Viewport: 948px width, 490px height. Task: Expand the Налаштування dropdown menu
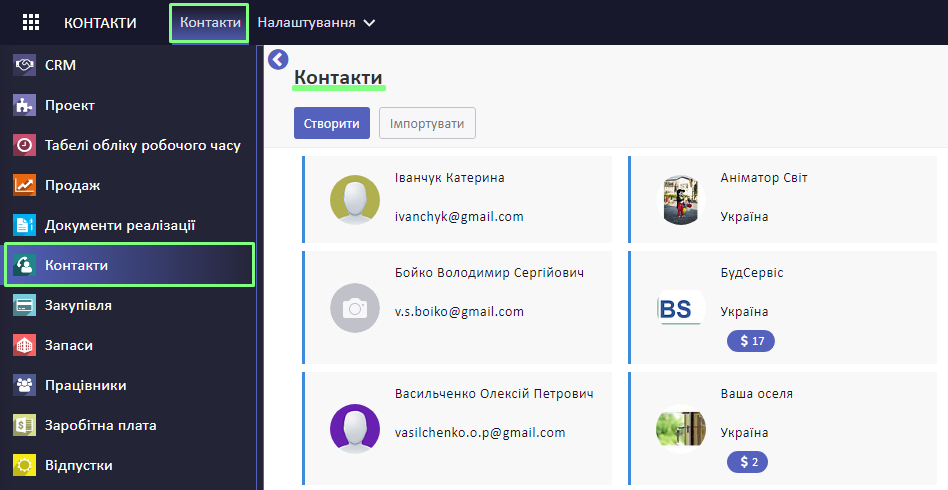[x=316, y=23]
